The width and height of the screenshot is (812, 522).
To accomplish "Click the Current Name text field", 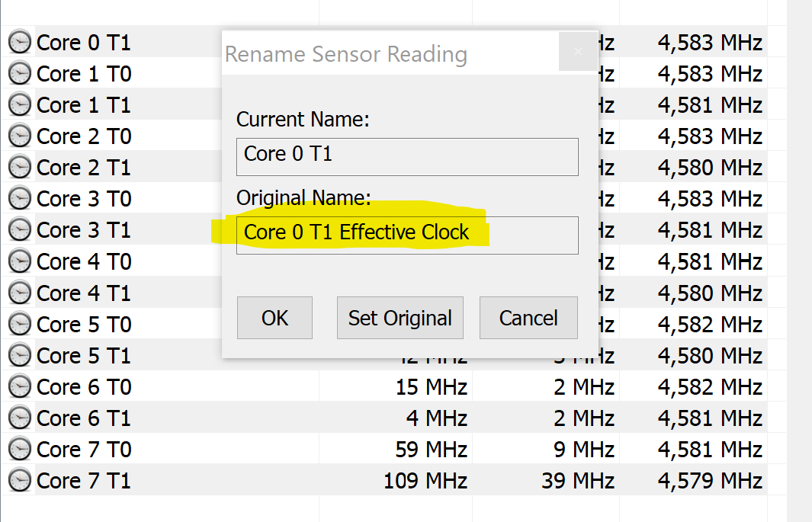I will coord(407,156).
